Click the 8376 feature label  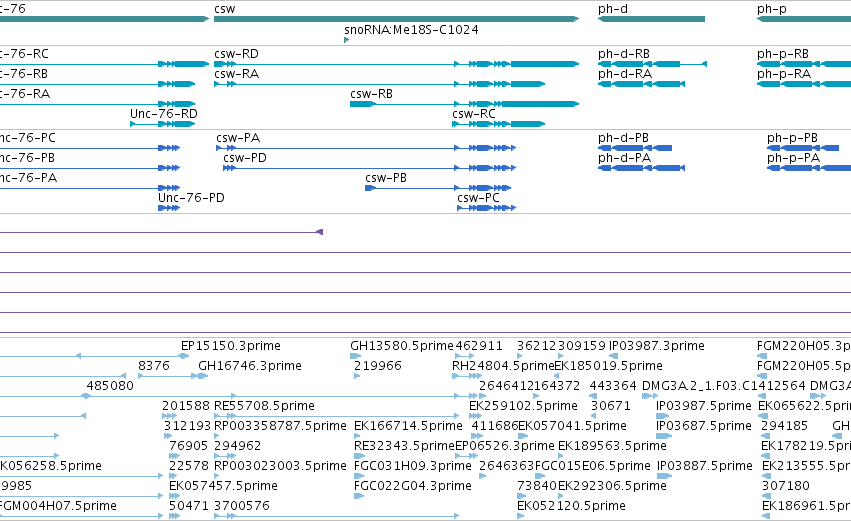pyautogui.click(x=154, y=366)
